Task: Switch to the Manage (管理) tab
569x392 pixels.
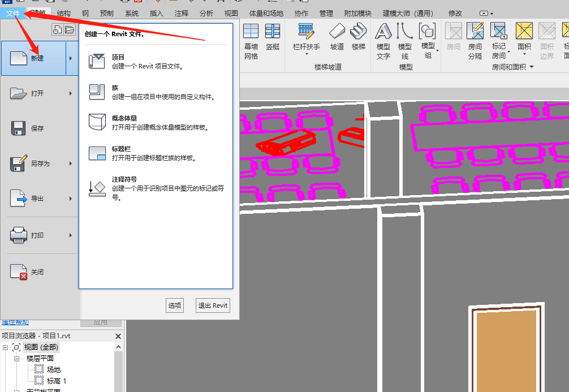Action: pyautogui.click(x=326, y=14)
